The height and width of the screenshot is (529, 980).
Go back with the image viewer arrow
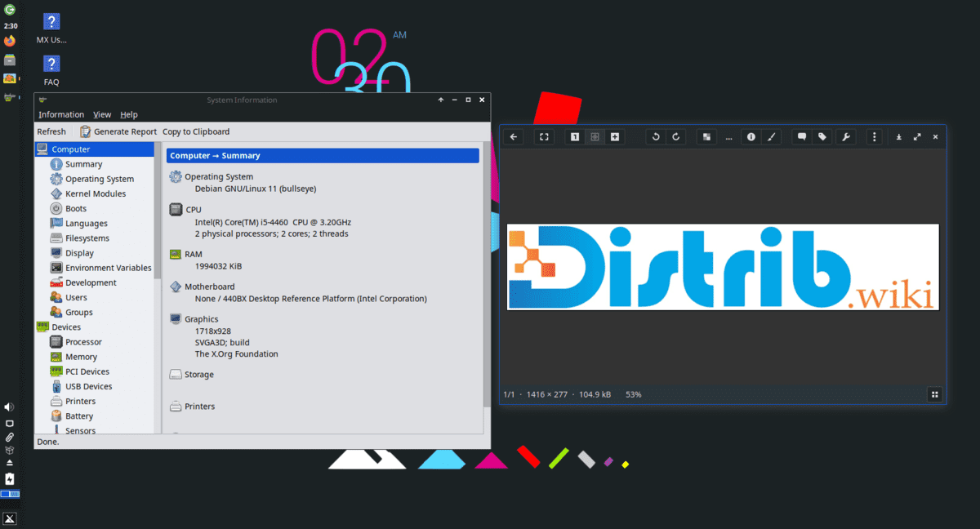click(514, 137)
